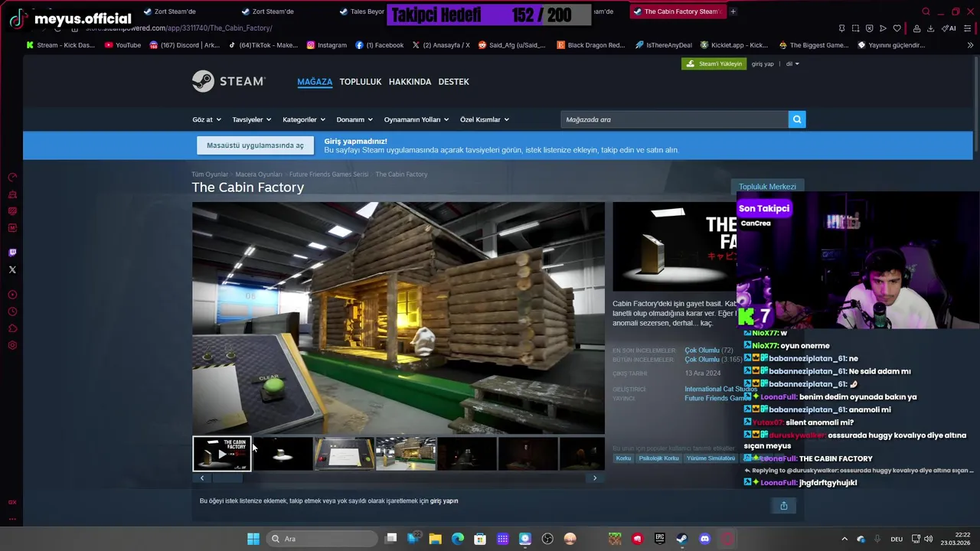Viewport: 980px width, 551px height.
Task: Open the extensions cube icon in the sidebar
Action: pos(12,328)
